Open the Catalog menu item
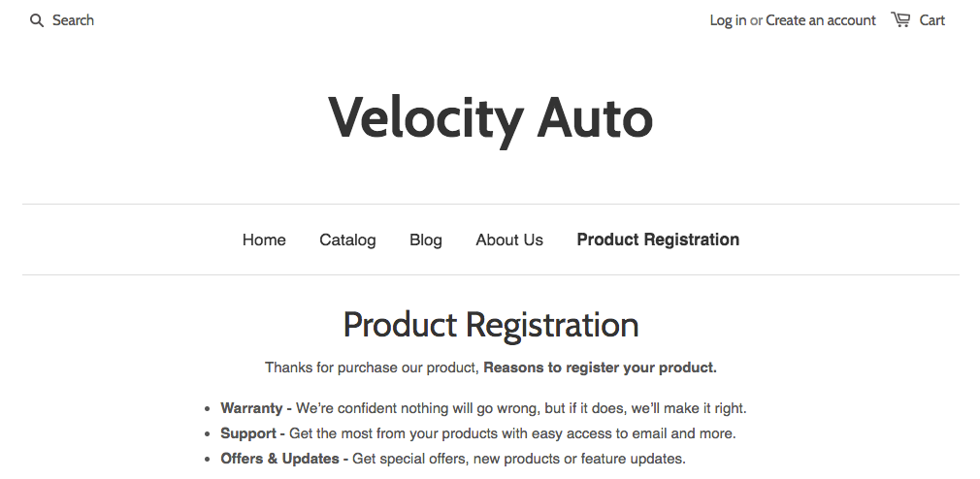Image resolution: width=980 pixels, height=479 pixels. 347,239
